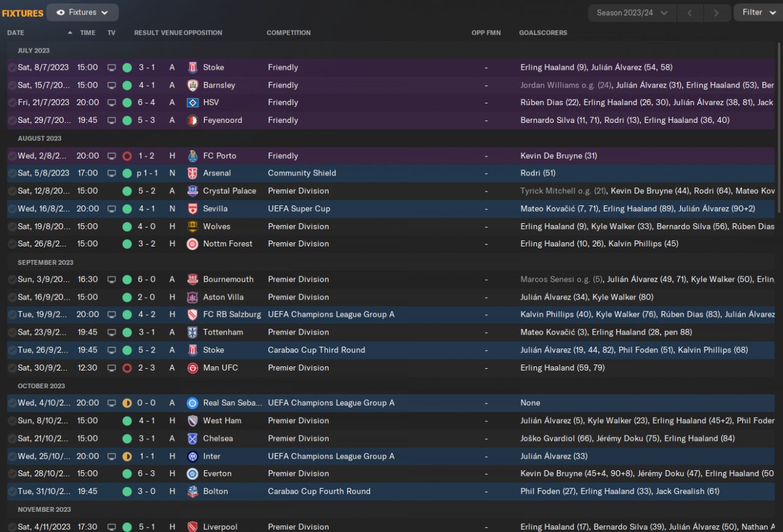783x532 pixels.
Task: Toggle check mark on Bolton fixture row
Action: pyautogui.click(x=12, y=491)
